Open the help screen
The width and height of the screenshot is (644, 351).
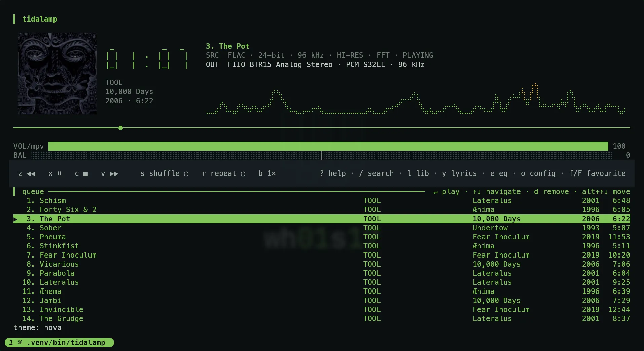(333, 173)
